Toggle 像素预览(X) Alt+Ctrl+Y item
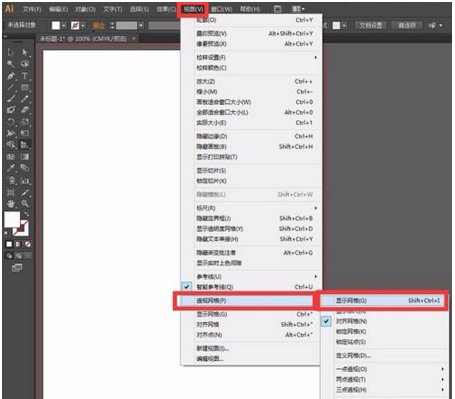Viewport: 455px width, 399px height. (251, 44)
